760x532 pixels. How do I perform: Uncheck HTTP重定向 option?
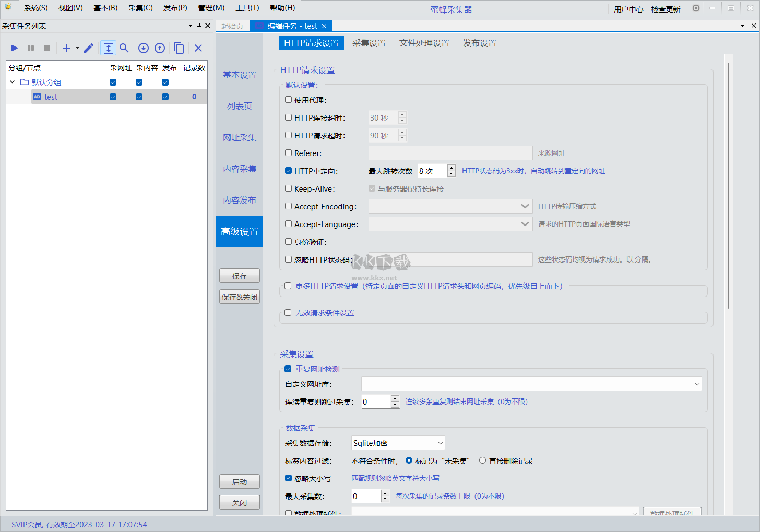pos(288,170)
